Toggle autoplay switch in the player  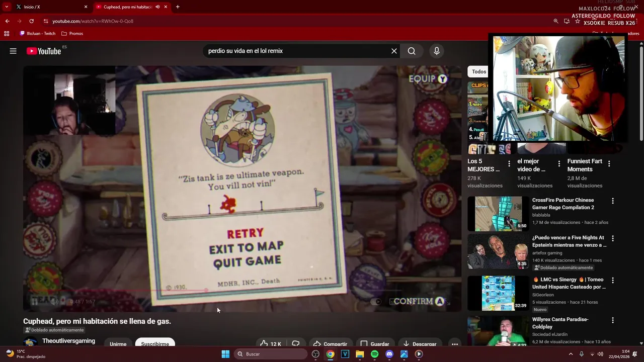[376, 302]
